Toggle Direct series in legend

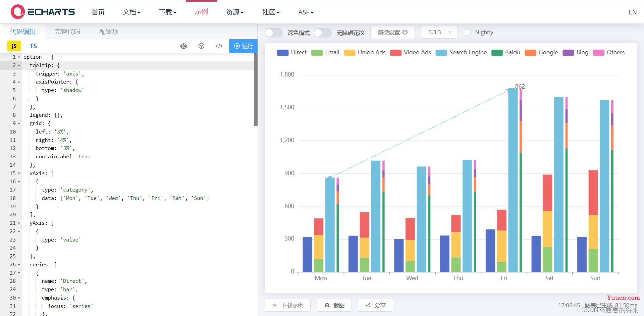[x=292, y=52]
